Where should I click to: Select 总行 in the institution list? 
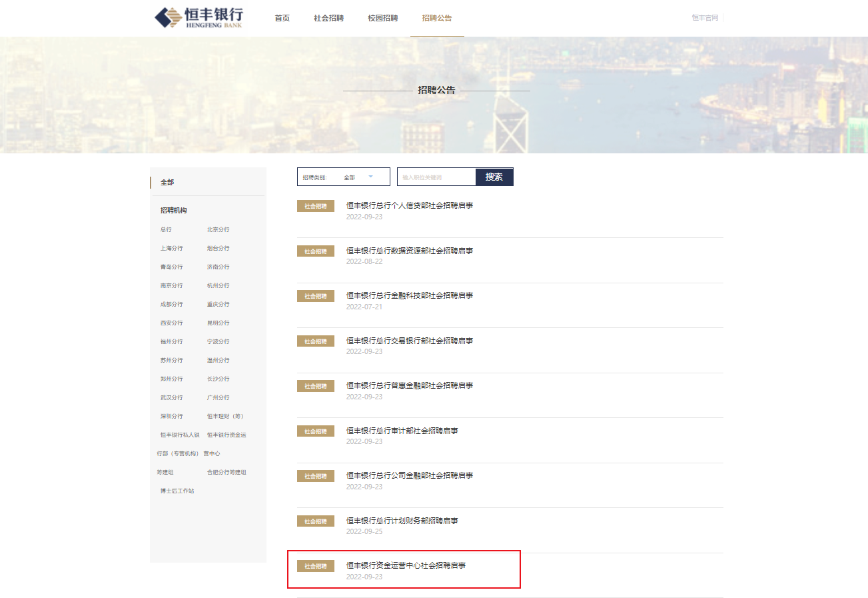(x=166, y=229)
